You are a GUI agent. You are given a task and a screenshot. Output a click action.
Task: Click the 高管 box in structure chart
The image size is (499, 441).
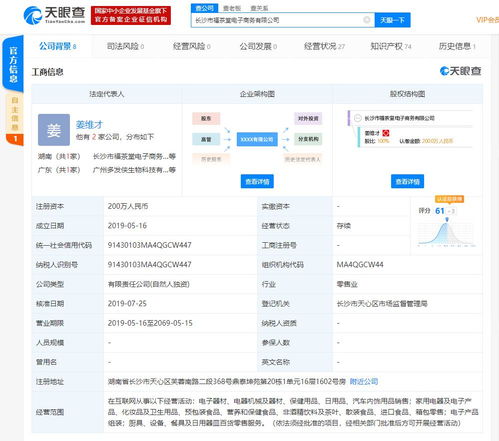pyautogui.click(x=206, y=139)
